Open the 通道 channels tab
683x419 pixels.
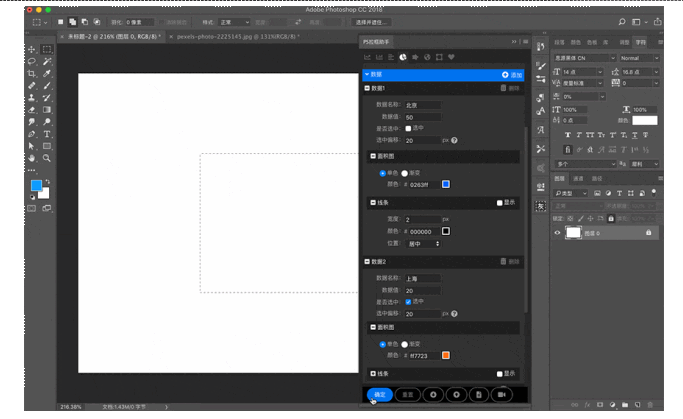[x=578, y=179]
